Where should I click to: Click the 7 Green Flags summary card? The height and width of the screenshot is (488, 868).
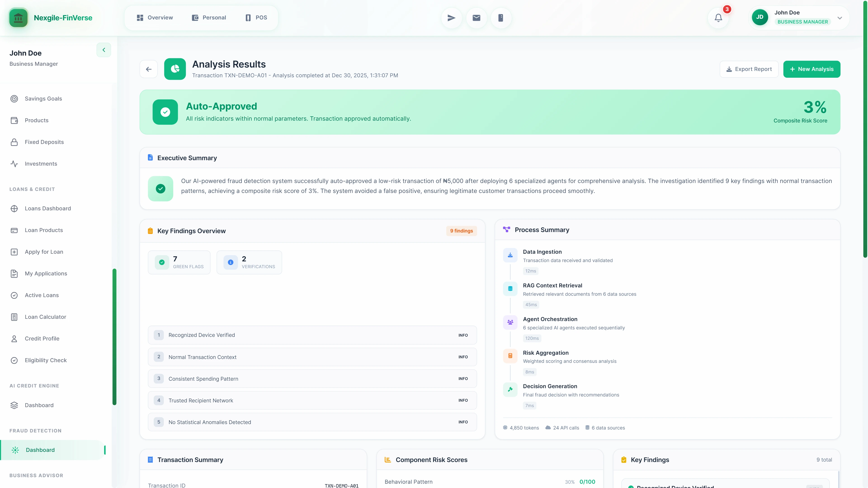pyautogui.click(x=179, y=262)
